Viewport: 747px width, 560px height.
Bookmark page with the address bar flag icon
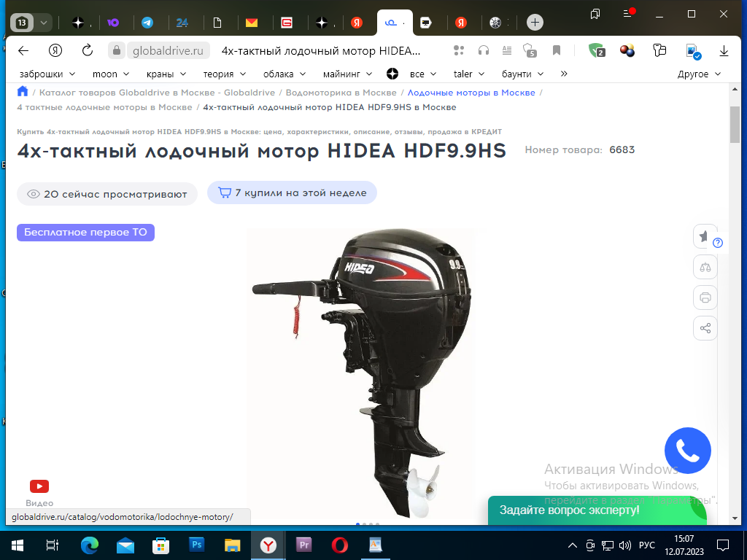tap(557, 50)
